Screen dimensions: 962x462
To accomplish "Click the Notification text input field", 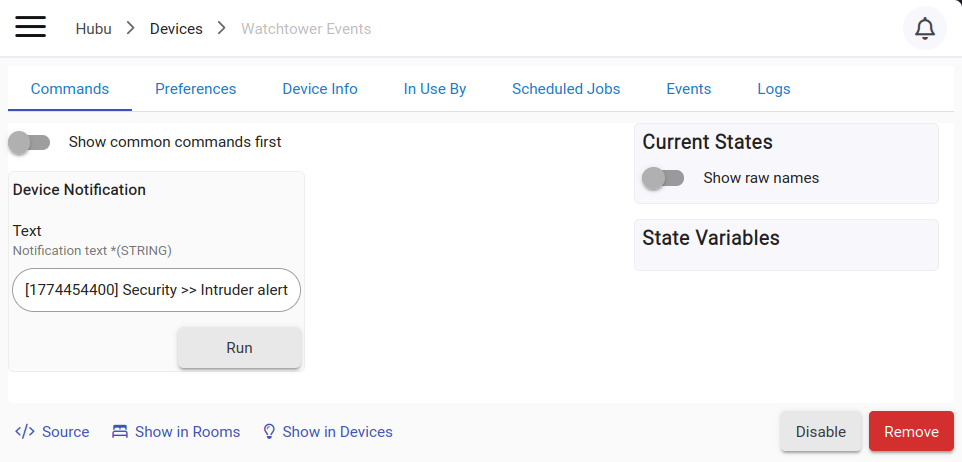I will click(x=156, y=290).
